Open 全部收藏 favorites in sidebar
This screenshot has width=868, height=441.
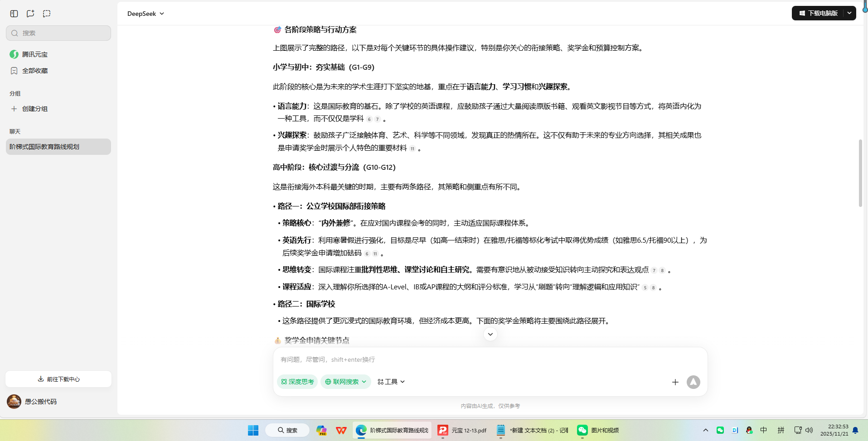point(35,70)
